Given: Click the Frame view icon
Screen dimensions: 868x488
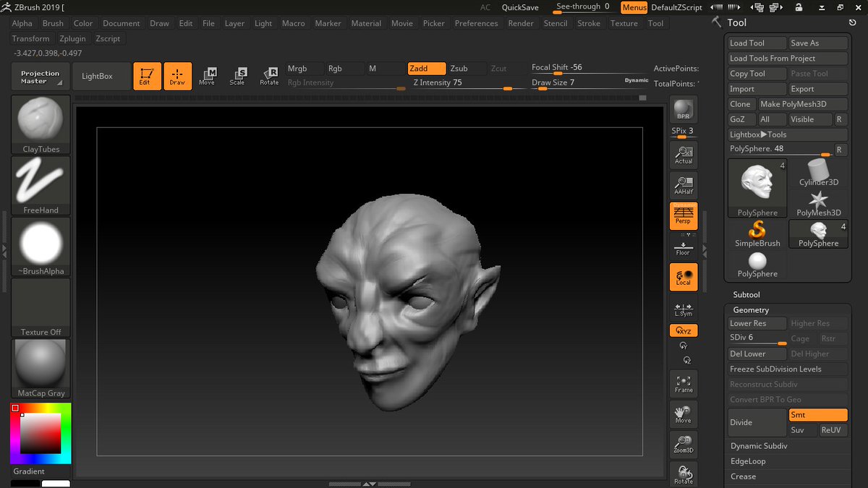Looking at the screenshot, I should (684, 383).
